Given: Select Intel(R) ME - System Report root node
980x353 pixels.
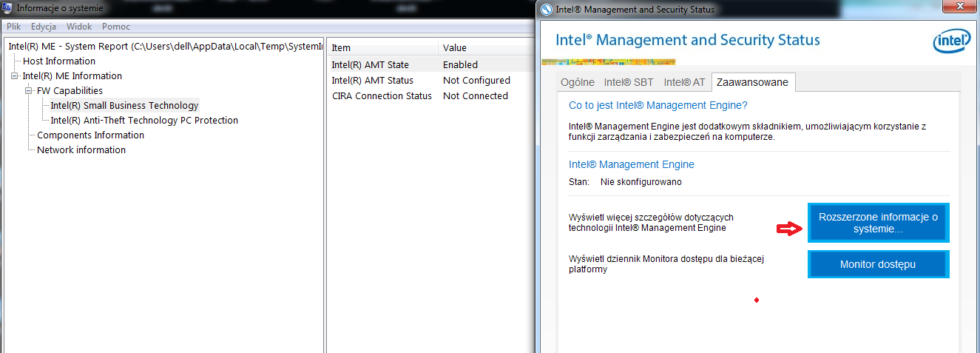Looking at the screenshot, I should click(166, 47).
